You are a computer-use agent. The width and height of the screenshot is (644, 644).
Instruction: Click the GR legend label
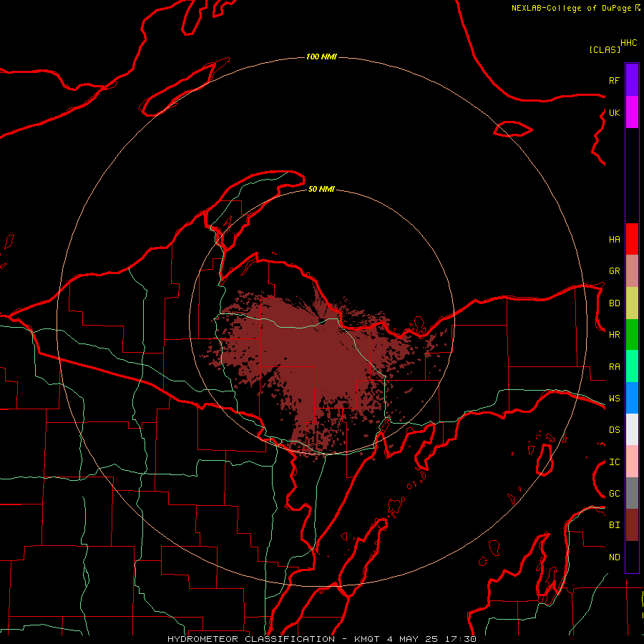[x=614, y=271]
